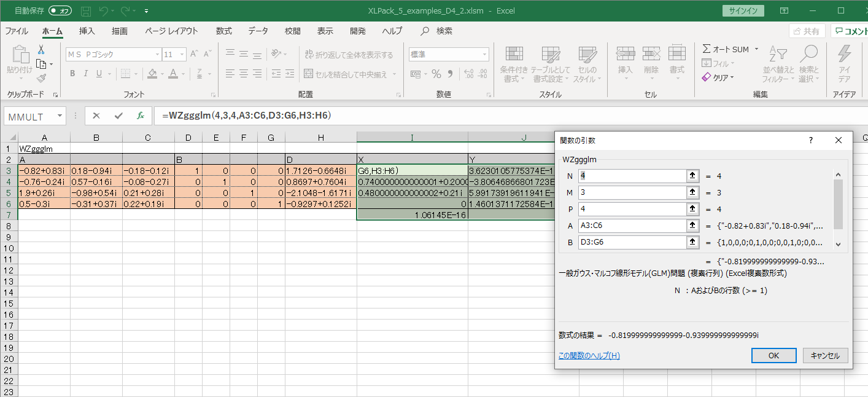Click the Save icon in title bar
Viewport: 868px width, 397px height.
pos(86,11)
